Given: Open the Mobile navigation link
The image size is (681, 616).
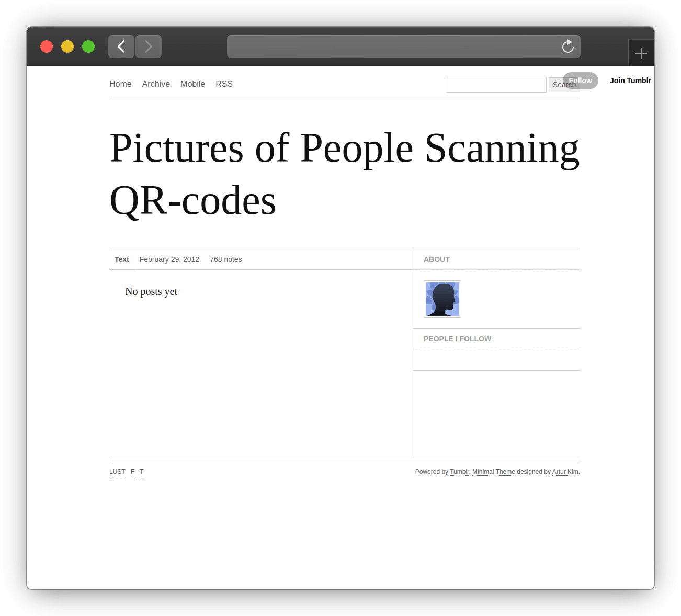Looking at the screenshot, I should [192, 84].
